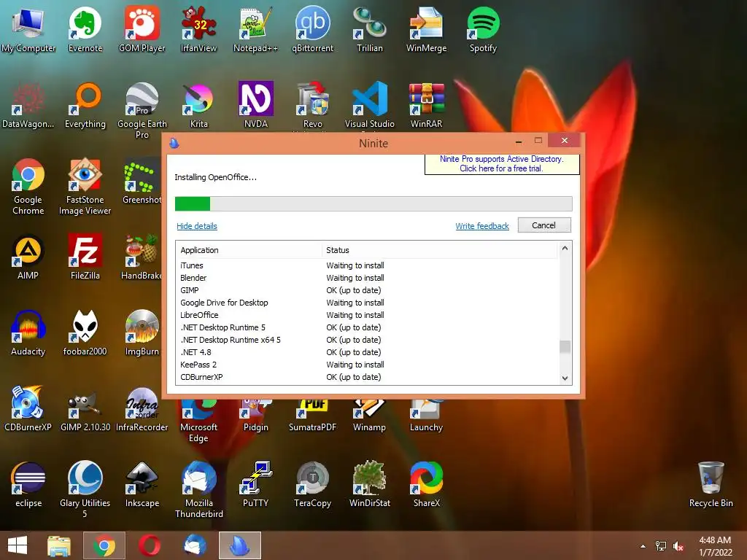Click the WinDirStat desktop icon
The image size is (747, 560).
[370, 484]
